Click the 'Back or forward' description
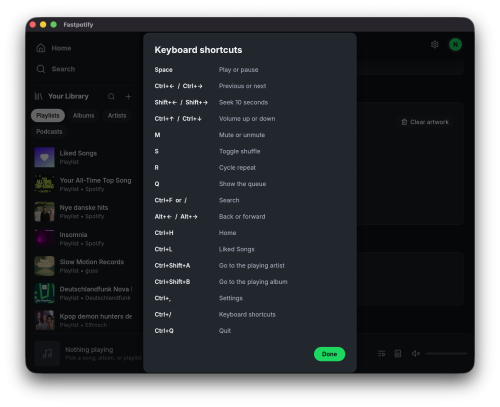 click(x=242, y=217)
